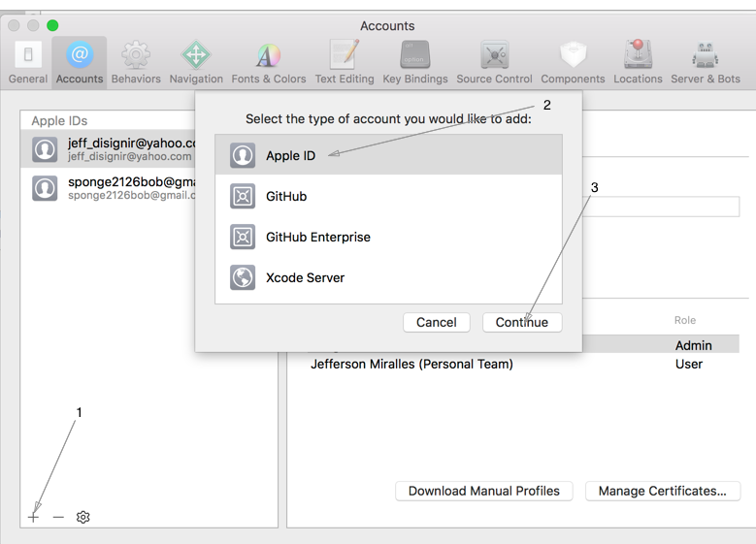Click the Apple ID person icon in dialog
This screenshot has height=544, width=756.
click(242, 155)
